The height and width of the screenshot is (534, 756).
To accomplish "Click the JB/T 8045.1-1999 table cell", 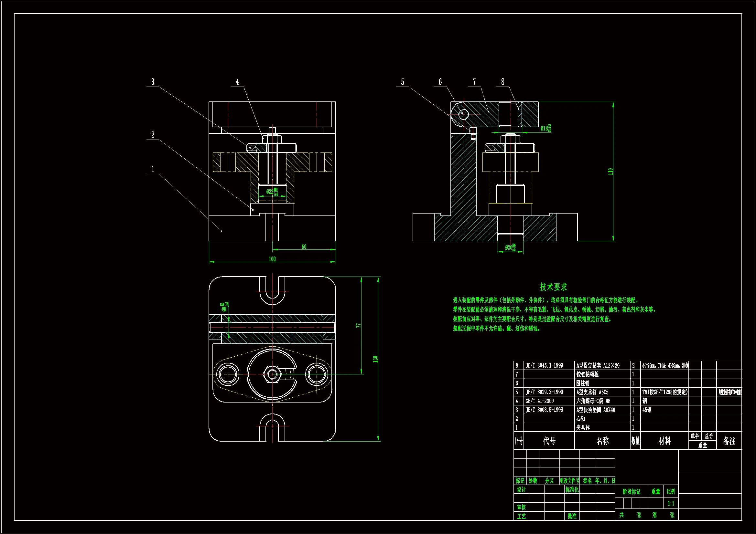I will (544, 366).
